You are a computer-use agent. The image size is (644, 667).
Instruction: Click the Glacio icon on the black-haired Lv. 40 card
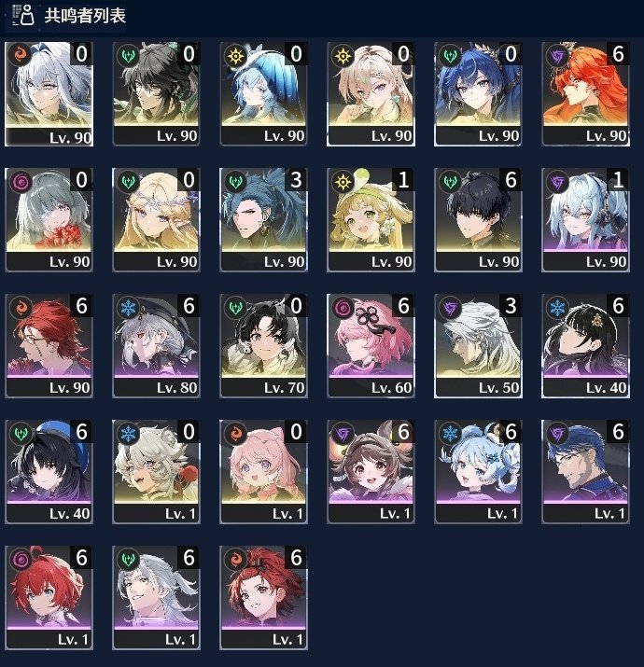click(557, 307)
